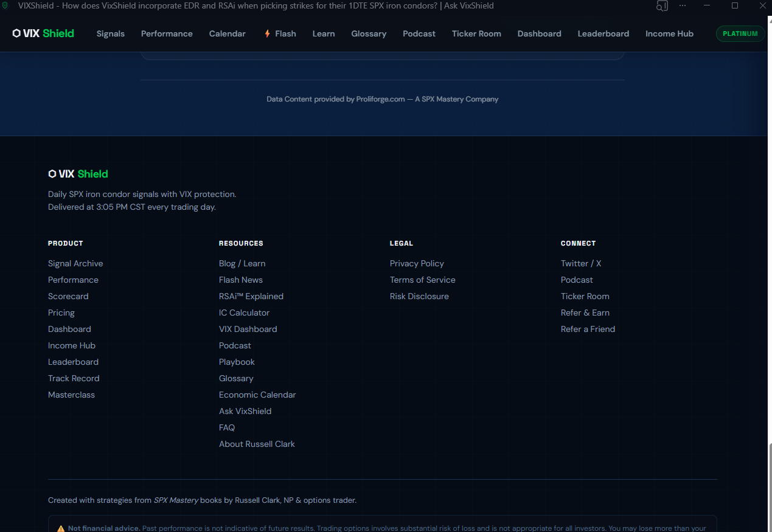Open Playbook under Resources
Viewport: 772px width, 532px height.
coord(237,362)
